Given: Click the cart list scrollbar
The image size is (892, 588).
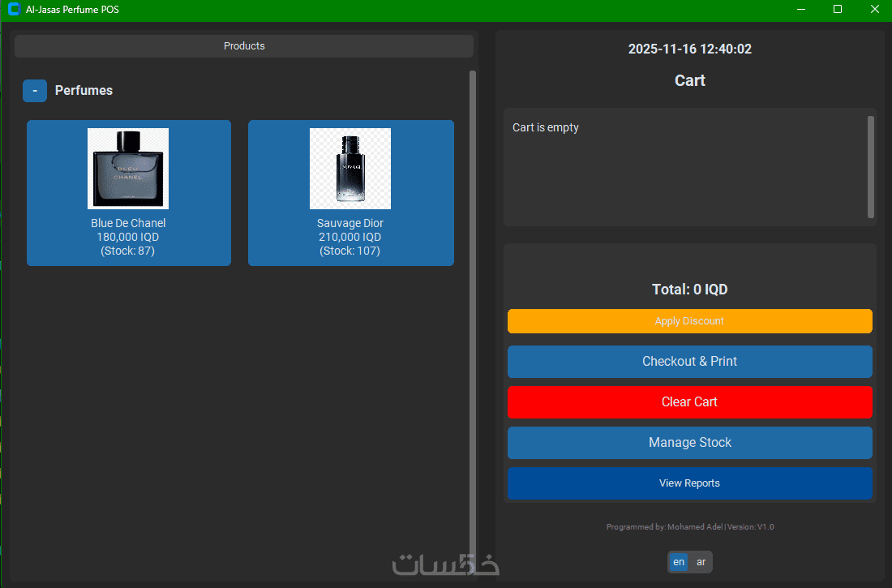Looking at the screenshot, I should coord(870,167).
